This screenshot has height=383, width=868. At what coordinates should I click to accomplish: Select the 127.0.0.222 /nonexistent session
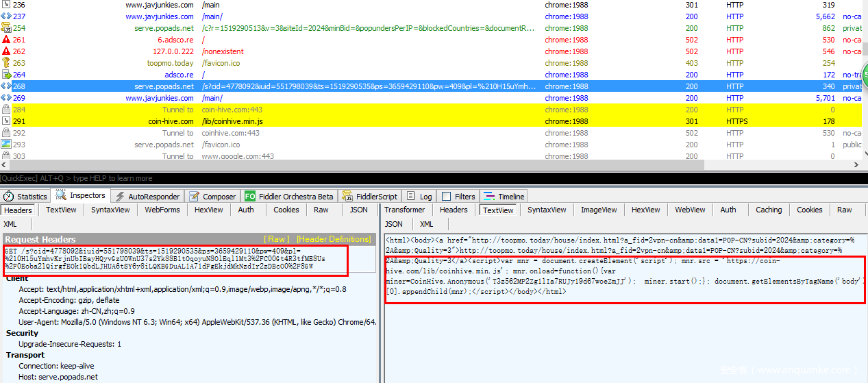[x=430, y=51]
